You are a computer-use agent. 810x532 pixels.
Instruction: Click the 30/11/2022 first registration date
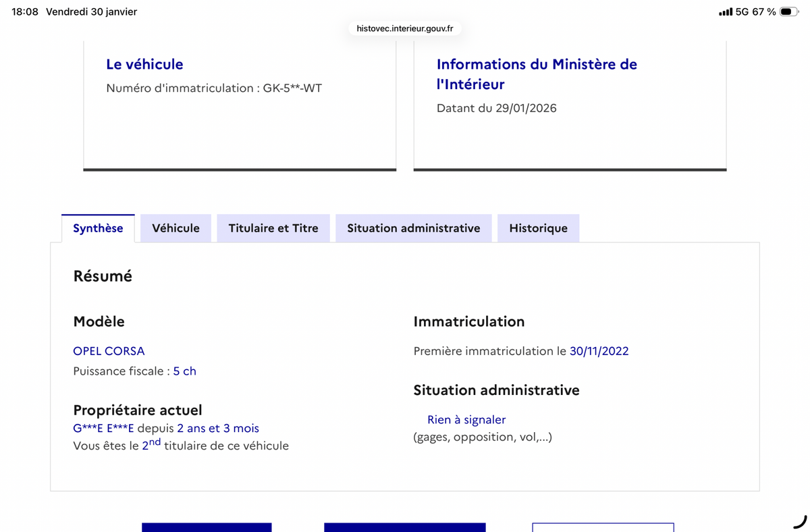point(599,351)
